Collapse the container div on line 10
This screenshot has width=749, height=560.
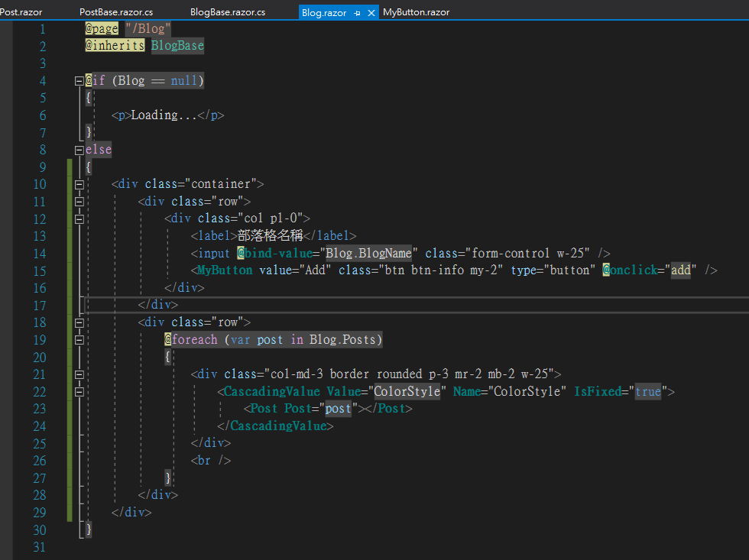[79, 185]
